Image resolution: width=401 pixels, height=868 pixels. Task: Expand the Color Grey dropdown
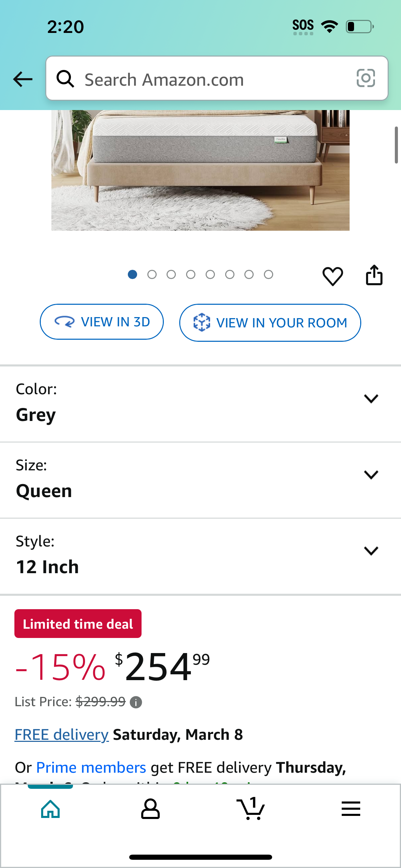coord(200,404)
